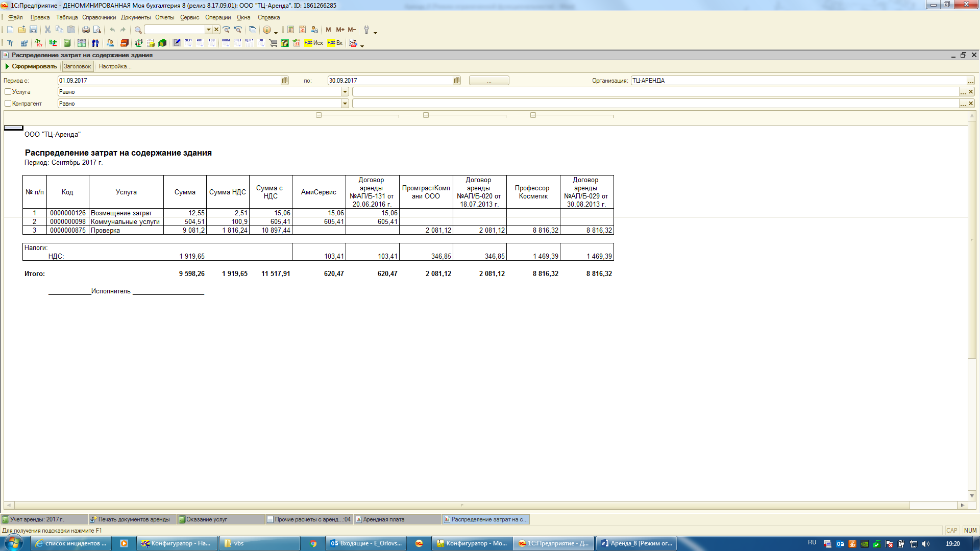This screenshot has width=980, height=551.
Task: Enable the Услуга filter checkbox
Action: point(8,92)
